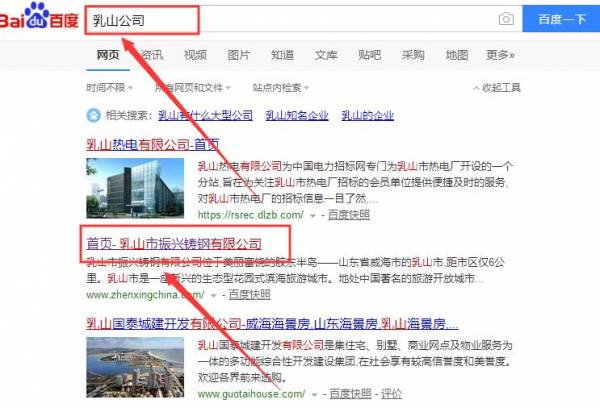Open 所有网页和文件 file type dropdown
The width and height of the screenshot is (600, 408).
[x=193, y=88]
